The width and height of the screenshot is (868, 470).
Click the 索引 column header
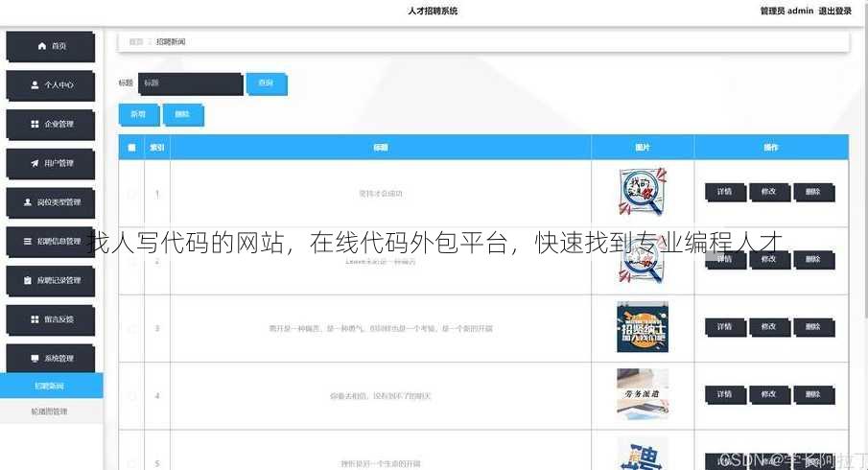(157, 148)
